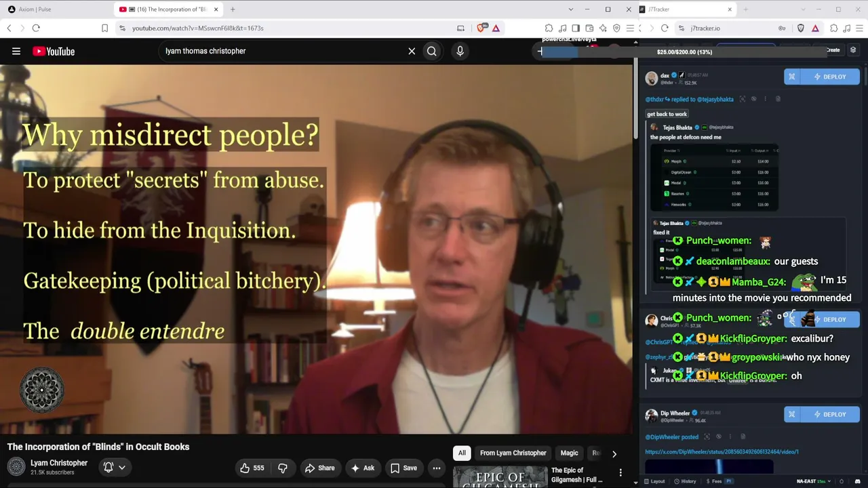This screenshot has width=868, height=488.
Task: Go to the YouTube home logo
Action: pos(54,52)
